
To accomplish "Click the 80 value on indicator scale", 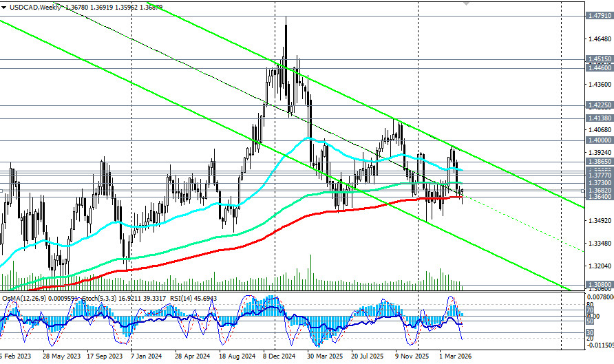I will (x=590, y=305).
